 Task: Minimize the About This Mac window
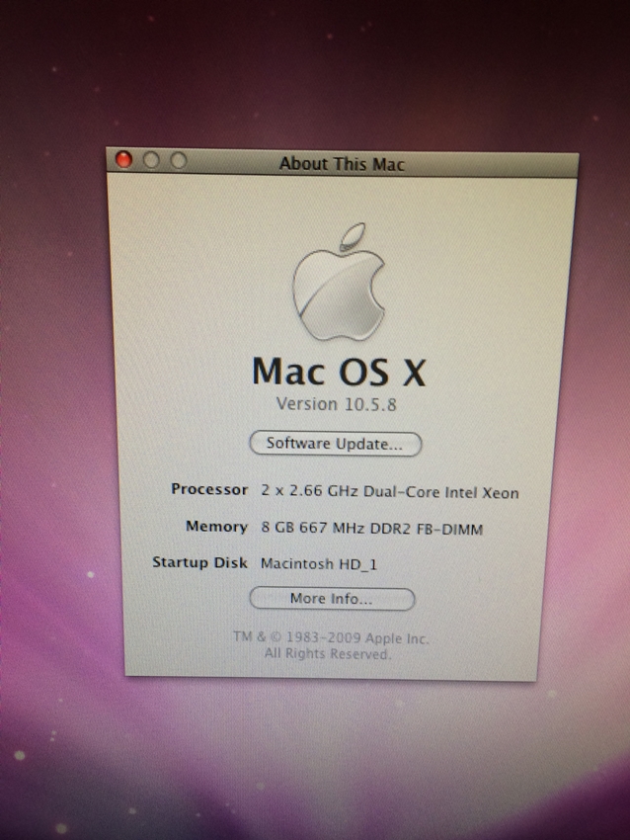click(151, 161)
